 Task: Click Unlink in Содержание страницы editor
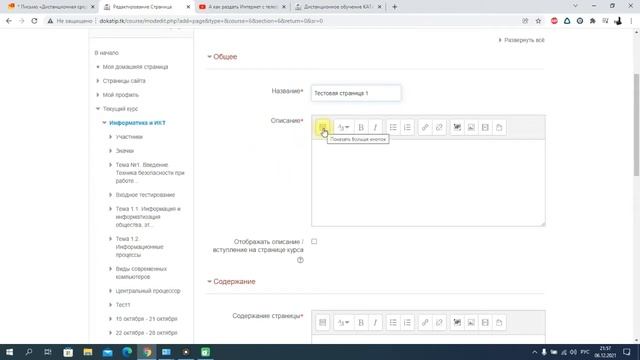tap(439, 322)
